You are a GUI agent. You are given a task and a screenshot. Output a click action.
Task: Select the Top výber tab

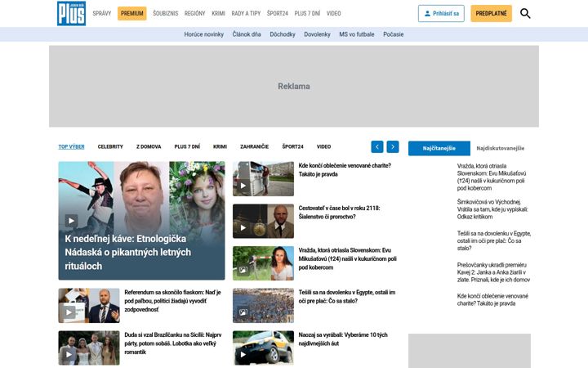(71, 147)
